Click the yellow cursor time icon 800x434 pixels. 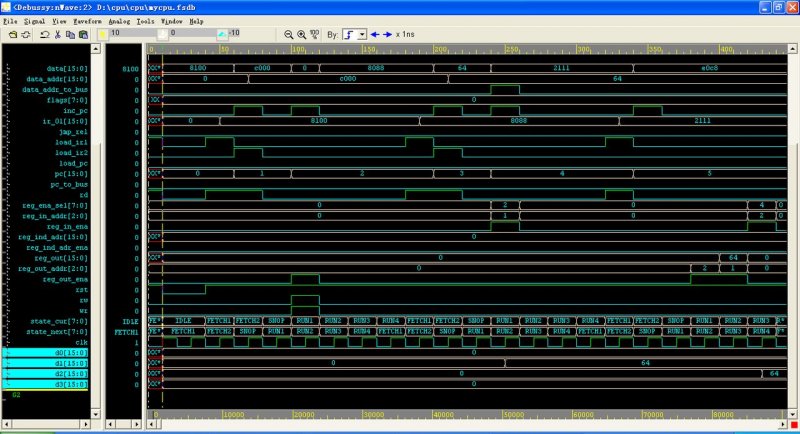pos(103,34)
